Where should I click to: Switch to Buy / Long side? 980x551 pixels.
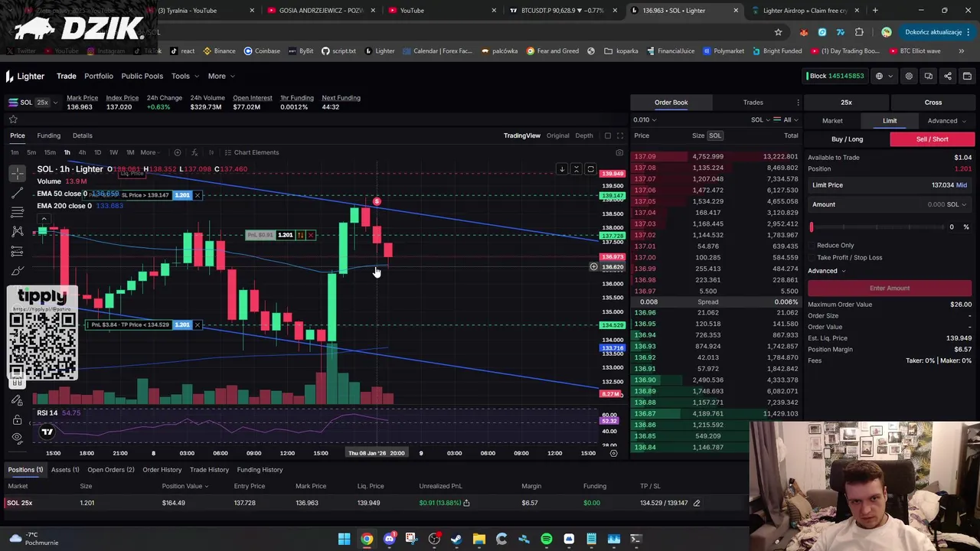(x=847, y=139)
